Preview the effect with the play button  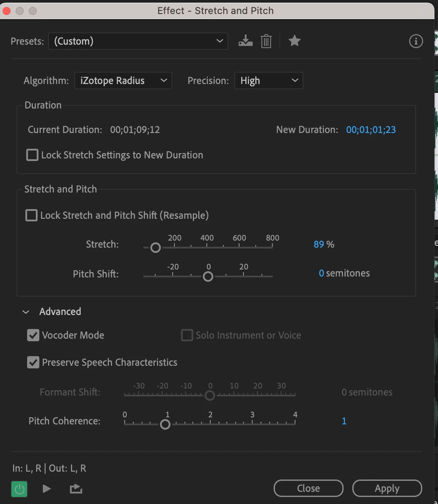(47, 489)
